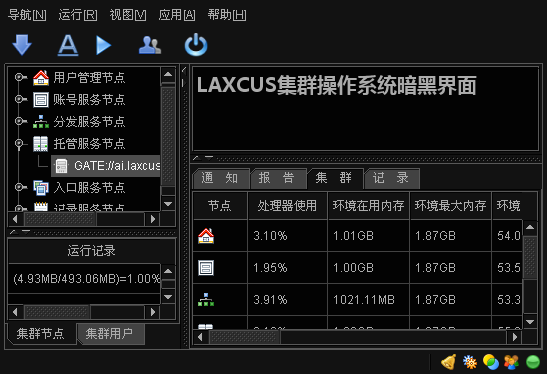Click the blue down-arrow toolbar icon
The width and height of the screenshot is (547, 374).
[x=22, y=45]
